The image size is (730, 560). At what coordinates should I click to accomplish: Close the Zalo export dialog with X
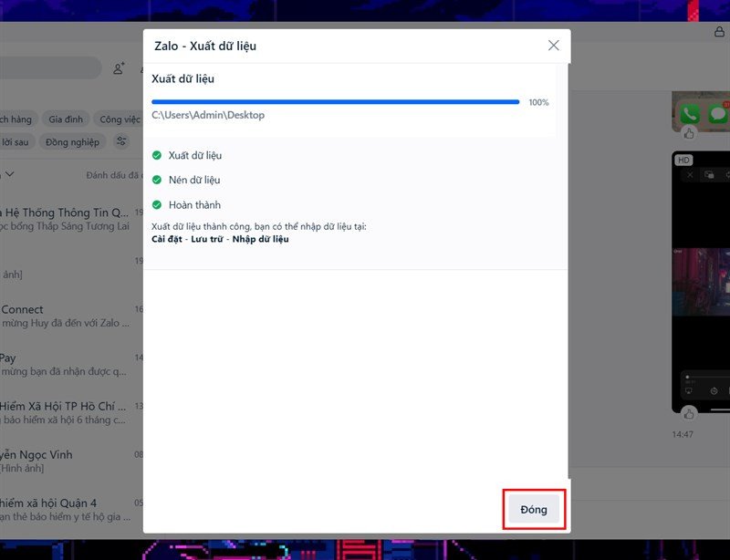tap(553, 46)
